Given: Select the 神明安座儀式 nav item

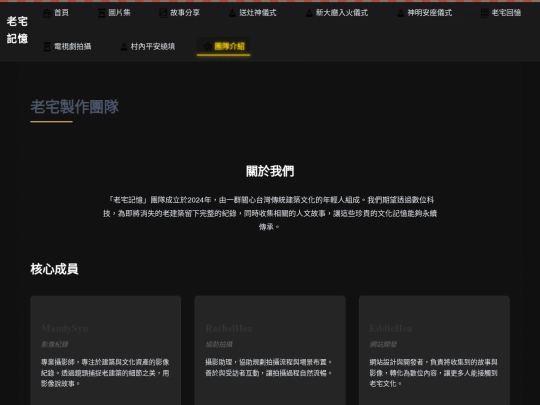Looking at the screenshot, I should coord(424,13).
